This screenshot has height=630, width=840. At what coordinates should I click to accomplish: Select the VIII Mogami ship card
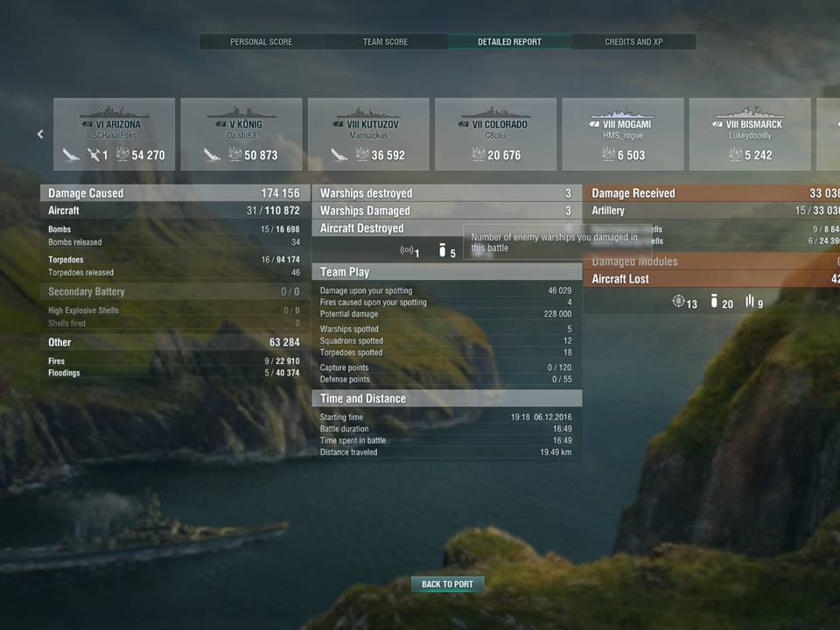[x=623, y=134]
